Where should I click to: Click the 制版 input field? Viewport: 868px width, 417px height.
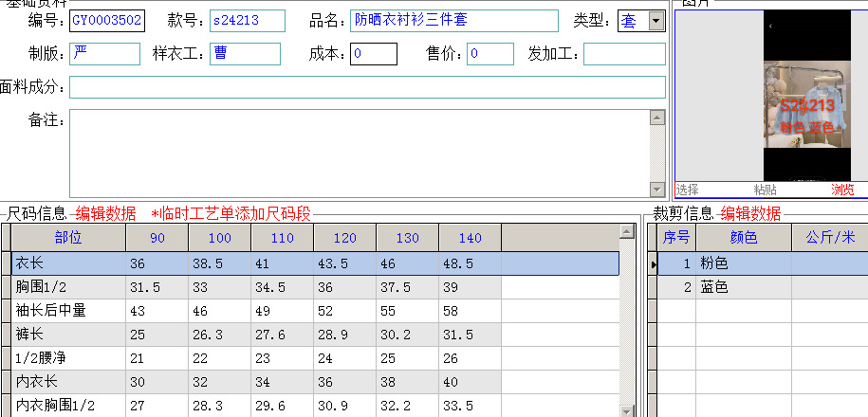104,54
